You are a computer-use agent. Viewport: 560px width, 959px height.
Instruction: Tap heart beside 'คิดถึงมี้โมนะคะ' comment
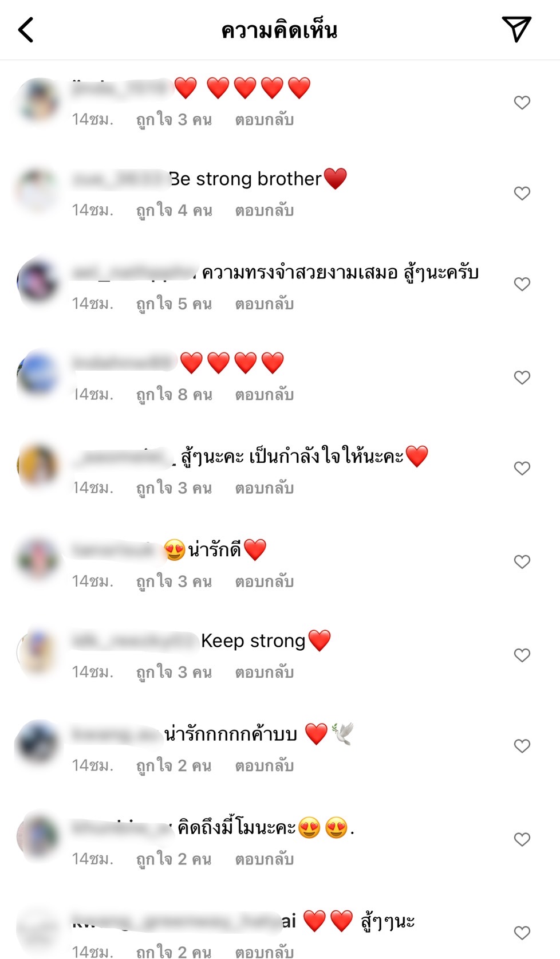click(522, 839)
